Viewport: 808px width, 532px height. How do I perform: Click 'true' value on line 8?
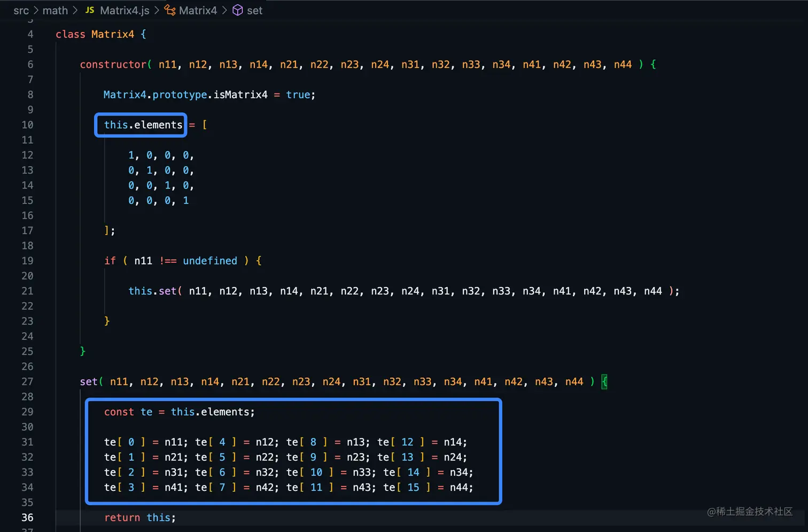(x=298, y=95)
